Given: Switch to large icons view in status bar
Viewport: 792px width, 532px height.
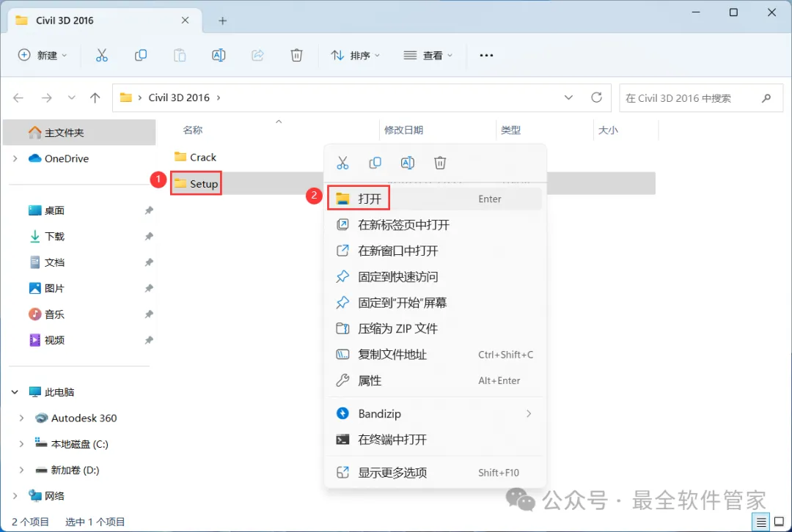Looking at the screenshot, I should tap(780, 522).
